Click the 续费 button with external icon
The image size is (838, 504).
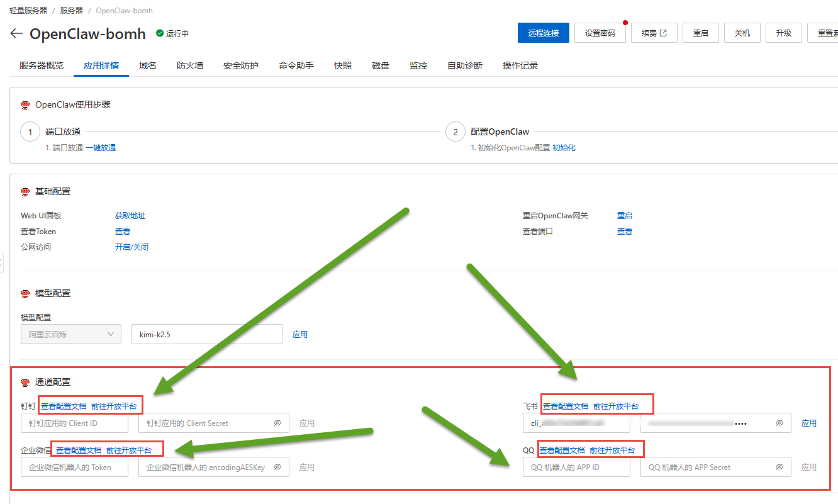(x=654, y=33)
